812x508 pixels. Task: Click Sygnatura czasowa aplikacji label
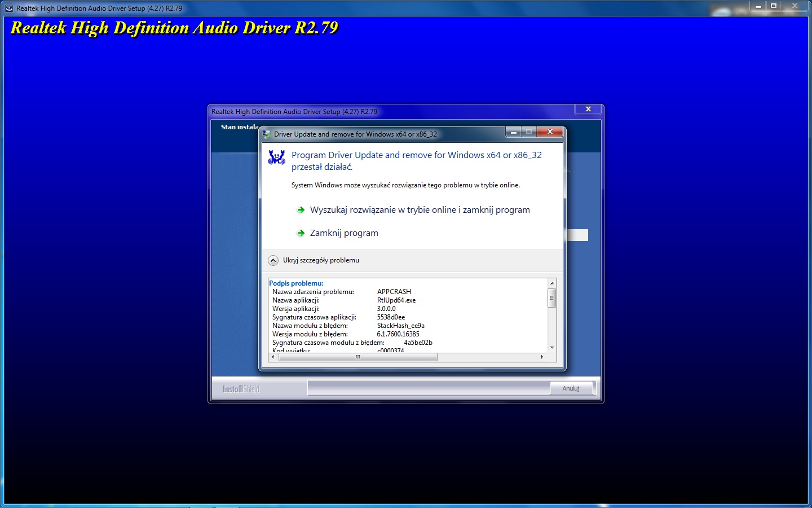(x=314, y=317)
